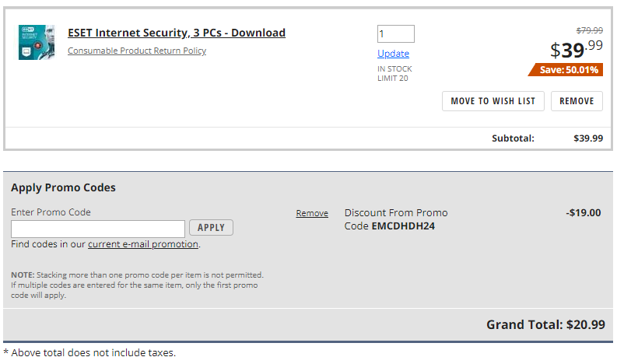
Task: Open the ESET Internet Security product title link
Action: pos(177,33)
